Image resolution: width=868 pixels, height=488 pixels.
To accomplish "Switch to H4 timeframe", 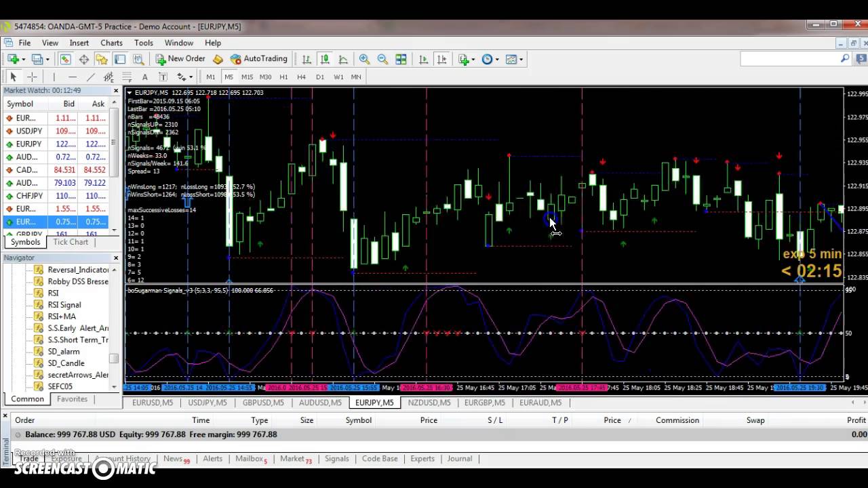I will coord(301,77).
